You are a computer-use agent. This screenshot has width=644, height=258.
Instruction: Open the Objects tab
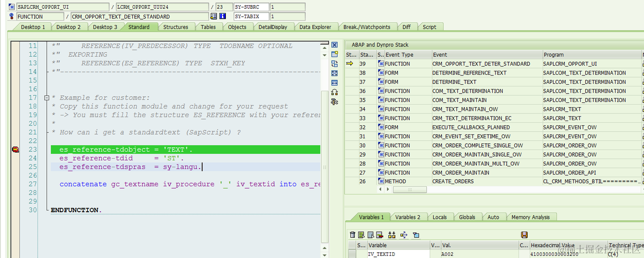tap(237, 27)
